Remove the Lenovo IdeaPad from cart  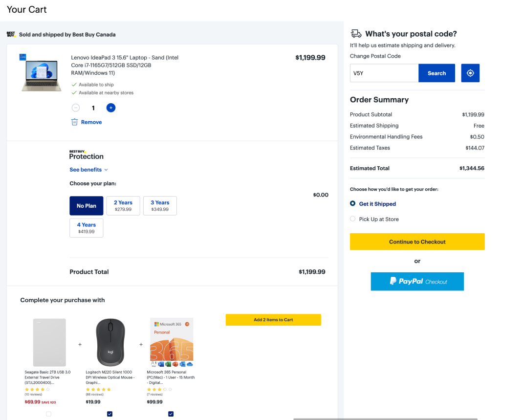point(91,122)
